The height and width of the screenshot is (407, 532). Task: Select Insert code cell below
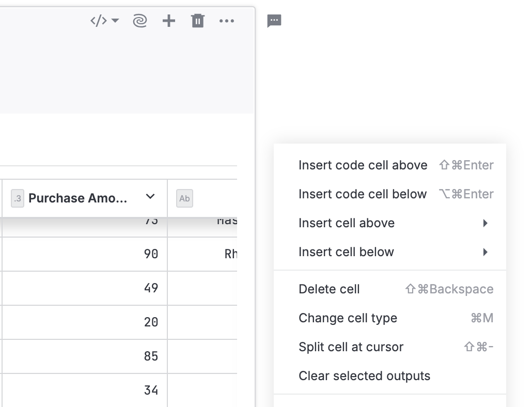tap(363, 194)
